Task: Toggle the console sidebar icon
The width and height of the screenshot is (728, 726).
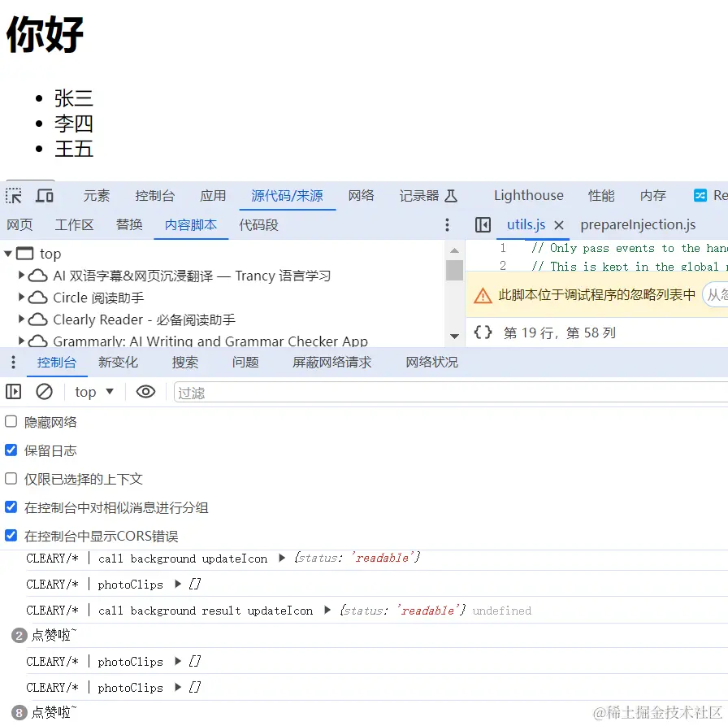Action: 14,392
